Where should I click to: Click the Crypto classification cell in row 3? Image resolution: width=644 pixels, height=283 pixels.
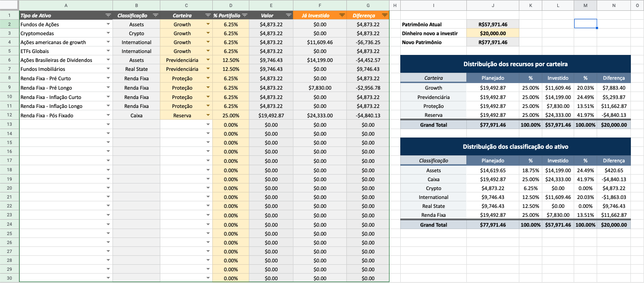[136, 33]
